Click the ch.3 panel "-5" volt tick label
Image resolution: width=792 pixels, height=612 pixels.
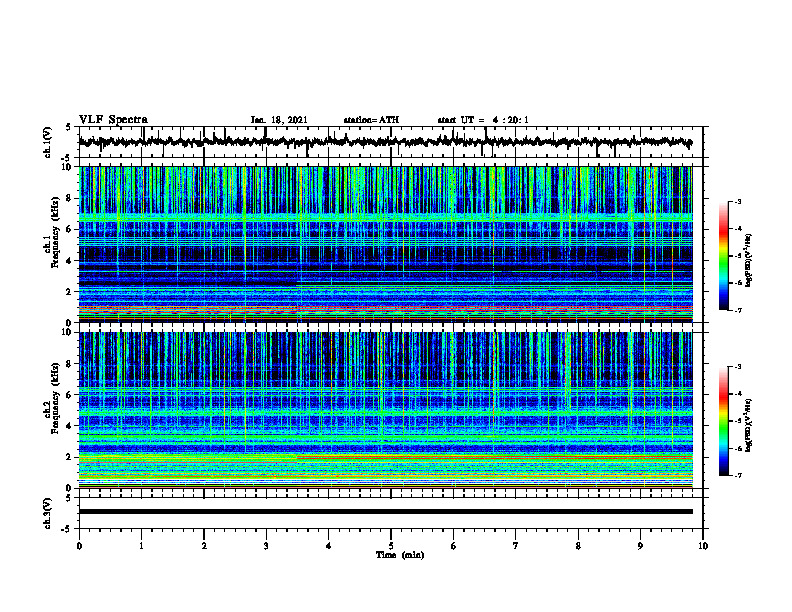[67, 529]
